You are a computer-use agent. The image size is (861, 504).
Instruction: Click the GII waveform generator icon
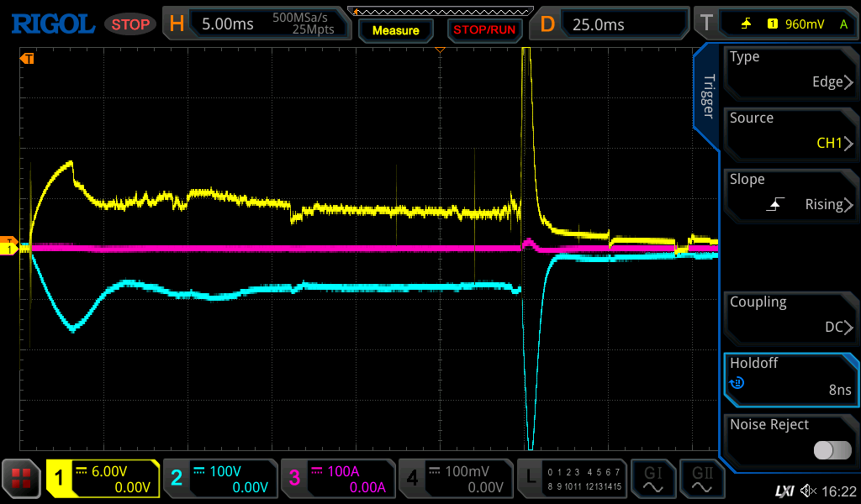[701, 479]
